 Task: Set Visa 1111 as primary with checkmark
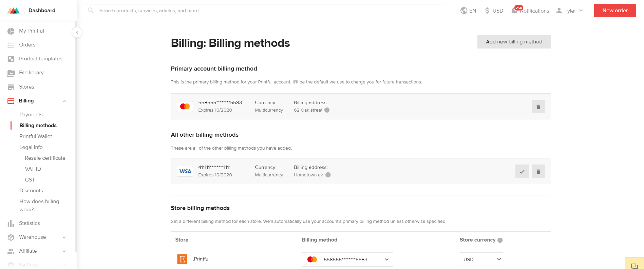coord(522,171)
